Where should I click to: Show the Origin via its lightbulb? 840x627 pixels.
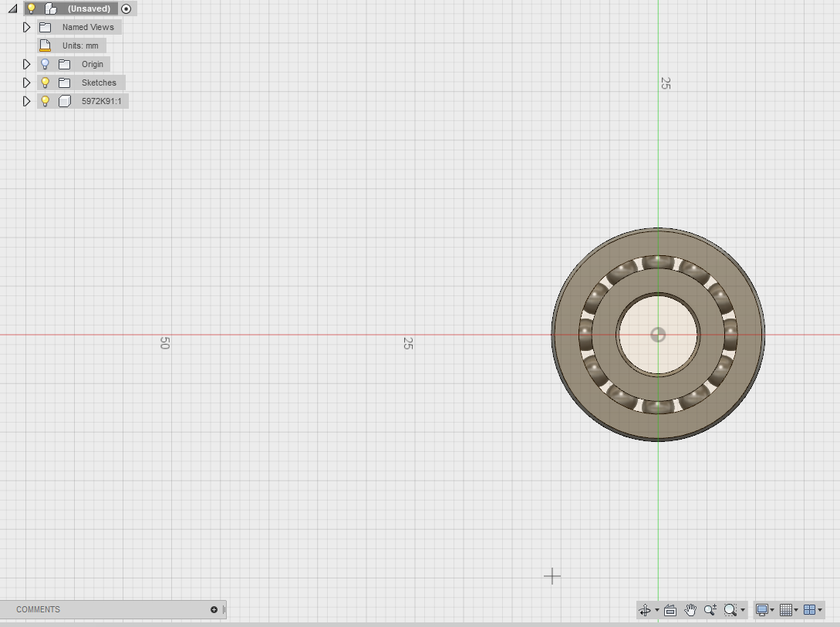(x=45, y=64)
